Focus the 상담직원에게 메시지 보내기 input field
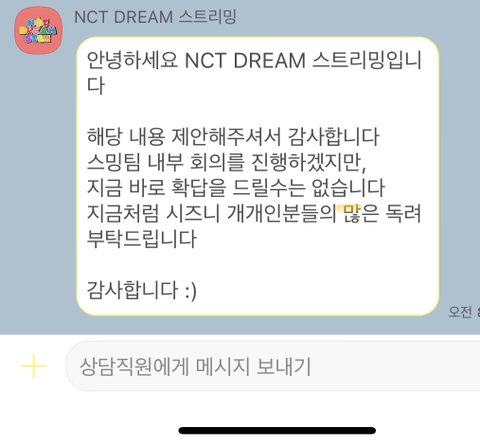The height and width of the screenshot is (446, 480). pyautogui.click(x=273, y=366)
